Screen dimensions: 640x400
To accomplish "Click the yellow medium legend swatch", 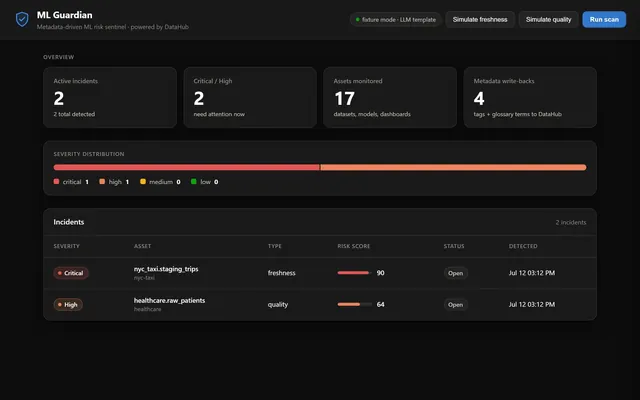I will point(143,182).
